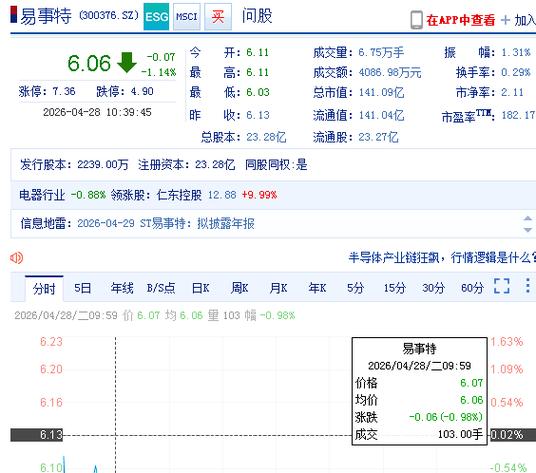
Task: Click the current price 6.06
Action: (x=89, y=63)
